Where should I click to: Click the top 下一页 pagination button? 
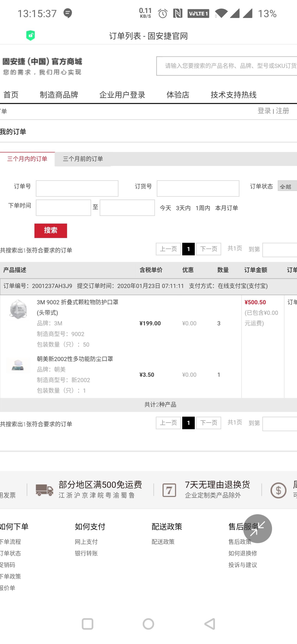tap(209, 249)
